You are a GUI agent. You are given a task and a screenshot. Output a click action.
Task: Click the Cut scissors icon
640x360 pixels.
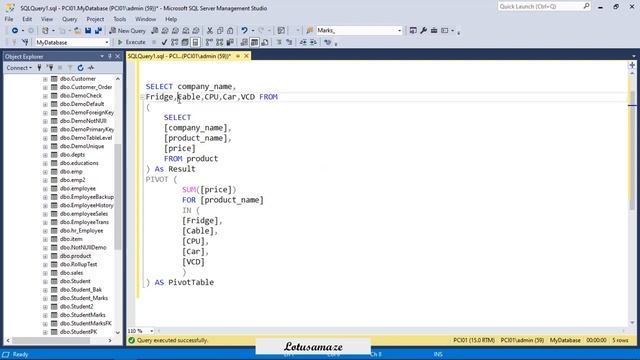click(210, 31)
